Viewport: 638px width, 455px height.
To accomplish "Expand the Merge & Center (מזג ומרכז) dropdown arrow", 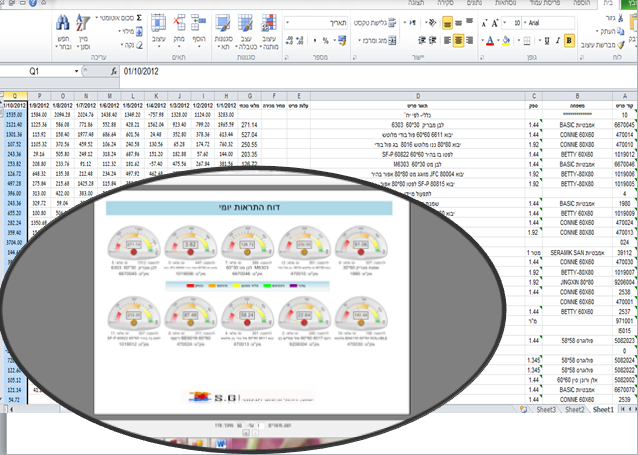I will point(359,41).
